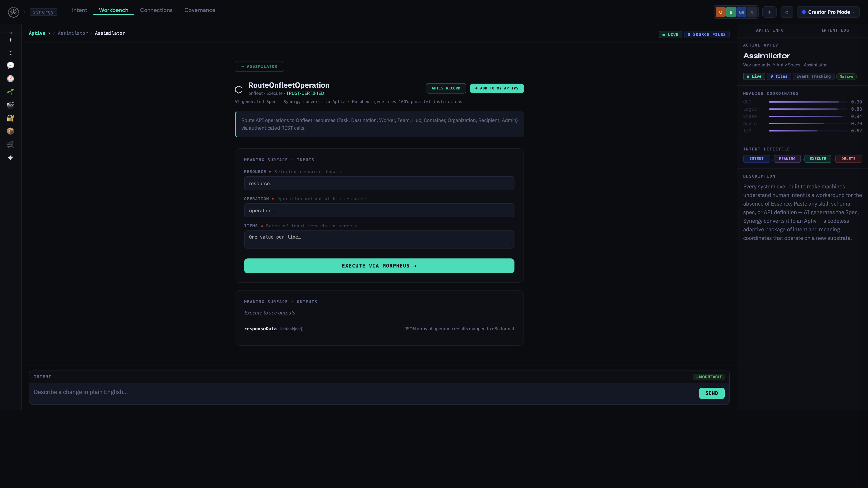The width and height of the screenshot is (868, 488).
Task: Toggle the orange C model chip
Action: tap(720, 12)
